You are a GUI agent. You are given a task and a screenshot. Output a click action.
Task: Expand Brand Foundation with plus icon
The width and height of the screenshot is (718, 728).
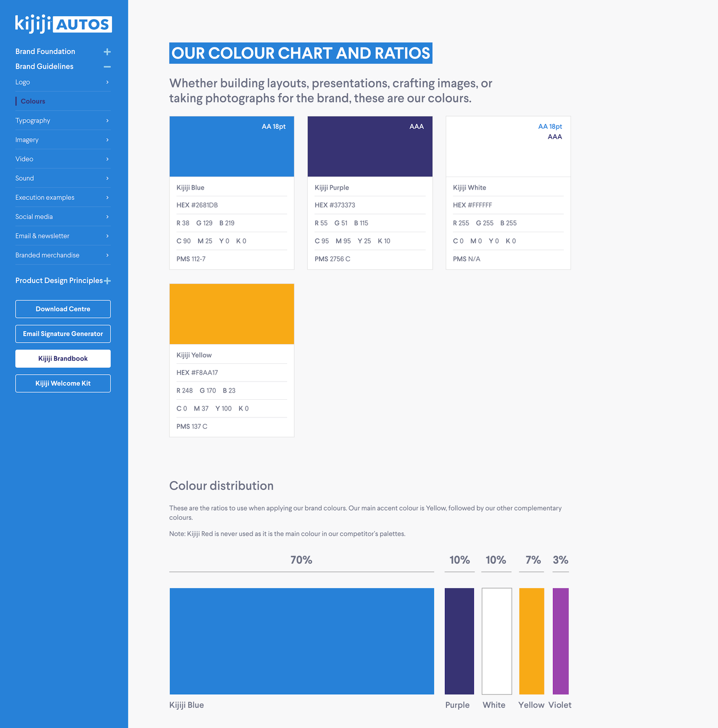(107, 52)
